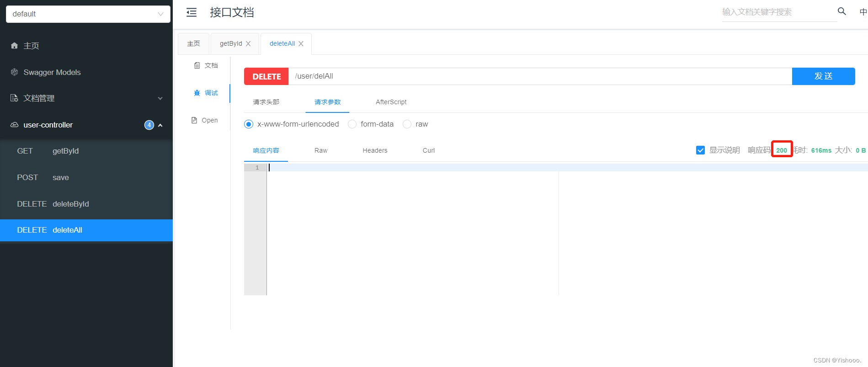Open Swagger Models in the sidebar
Image resolution: width=868 pixels, height=367 pixels.
[x=86, y=72]
